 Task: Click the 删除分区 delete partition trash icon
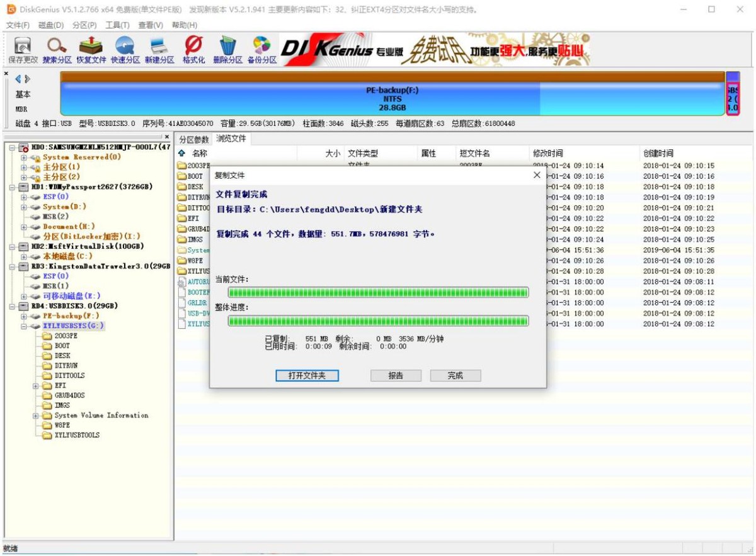tap(227, 49)
